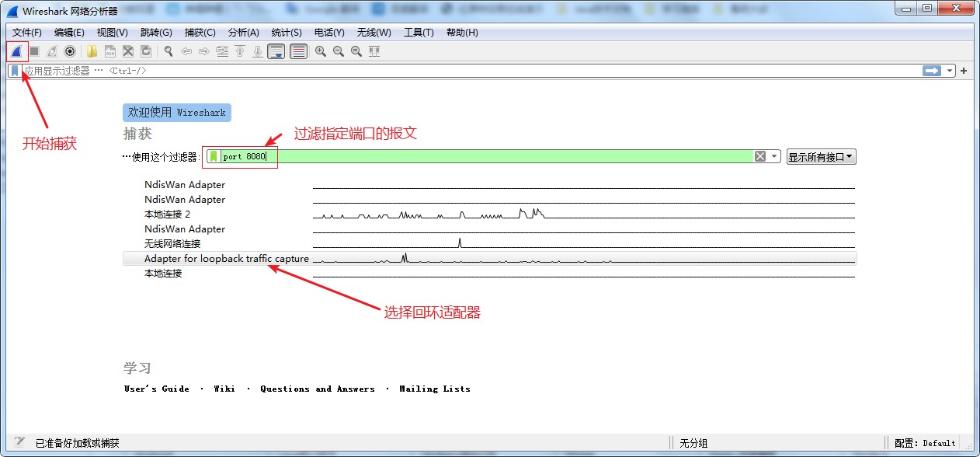Open the 分析(A) menu
The height and width of the screenshot is (457, 980).
click(243, 32)
